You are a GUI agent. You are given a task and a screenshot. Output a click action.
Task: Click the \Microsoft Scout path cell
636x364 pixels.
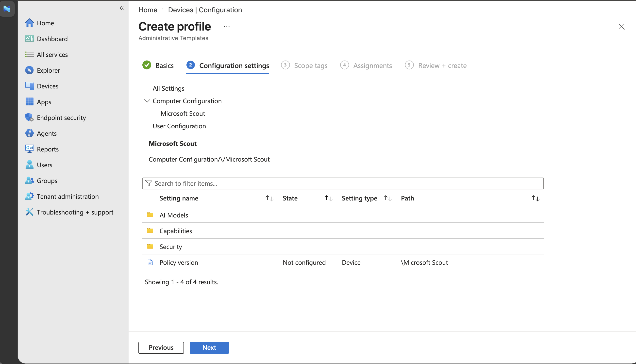pos(424,262)
